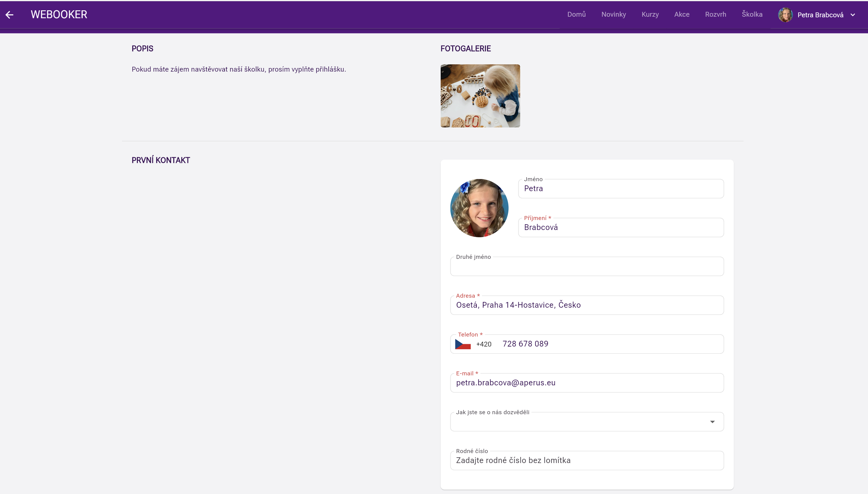Switch to the Školka menu item
This screenshot has height=494, width=868.
tap(752, 14)
